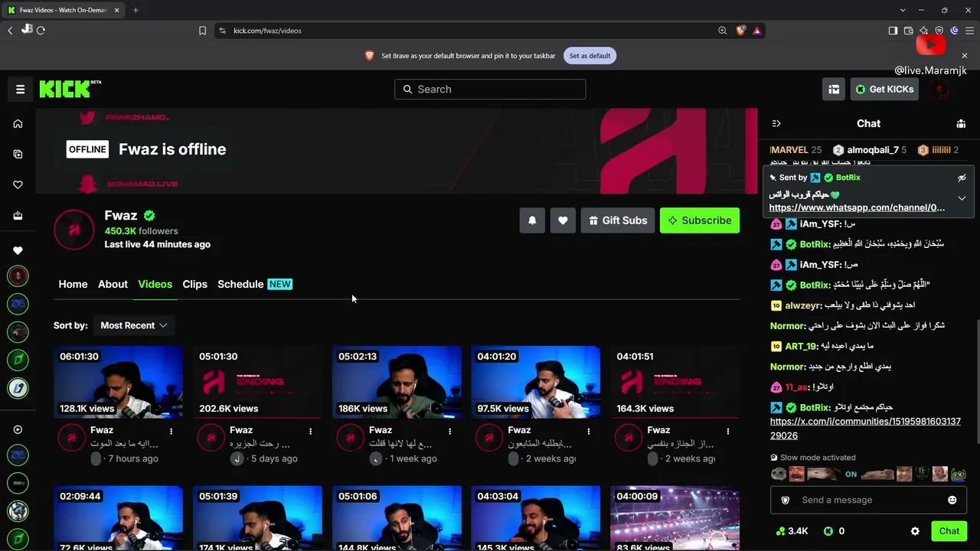The height and width of the screenshot is (551, 980).
Task: Click Set as default button
Action: point(590,56)
